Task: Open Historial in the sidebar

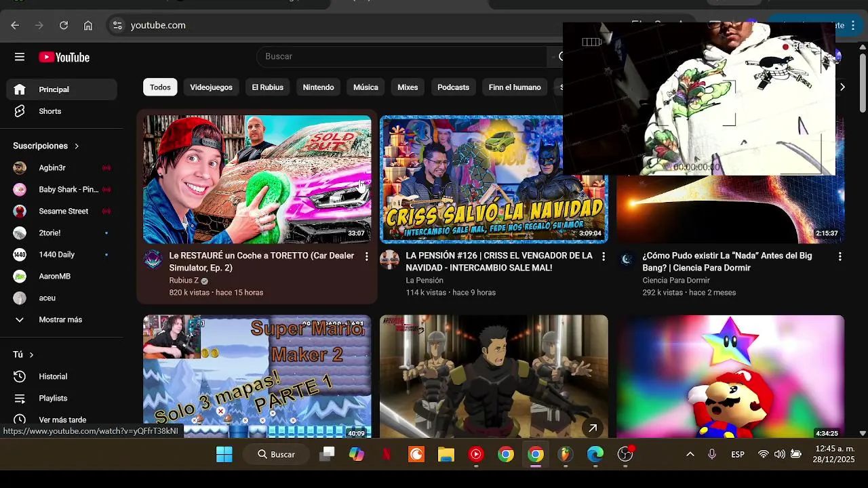Action: tap(62, 376)
